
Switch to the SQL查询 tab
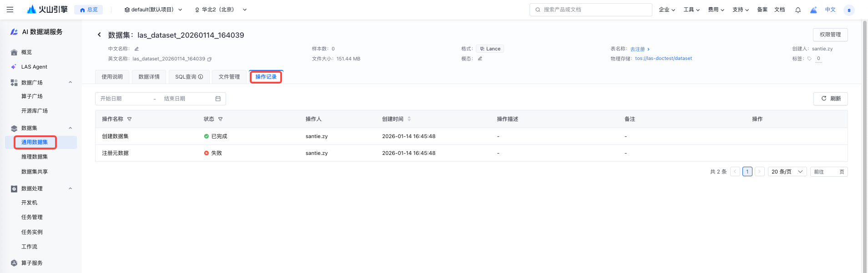point(189,77)
